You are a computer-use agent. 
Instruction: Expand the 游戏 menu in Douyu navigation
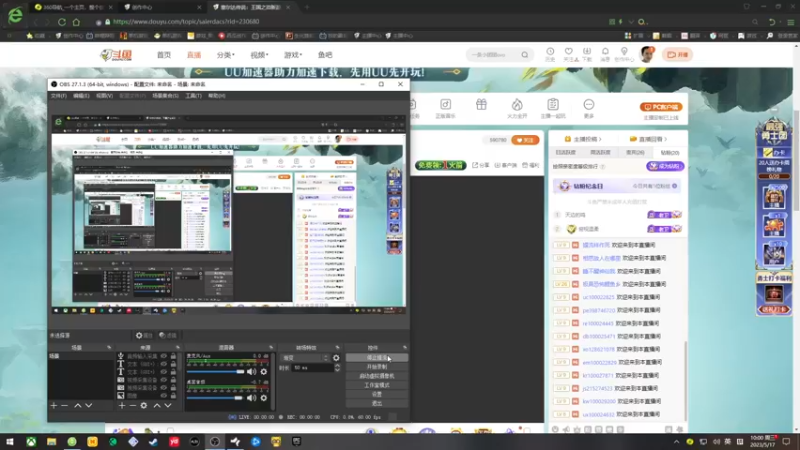click(293, 55)
